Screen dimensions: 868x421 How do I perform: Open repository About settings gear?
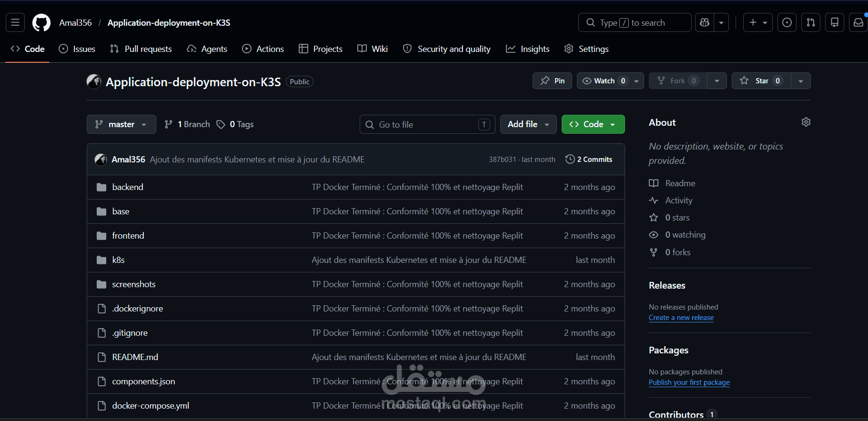(x=806, y=122)
